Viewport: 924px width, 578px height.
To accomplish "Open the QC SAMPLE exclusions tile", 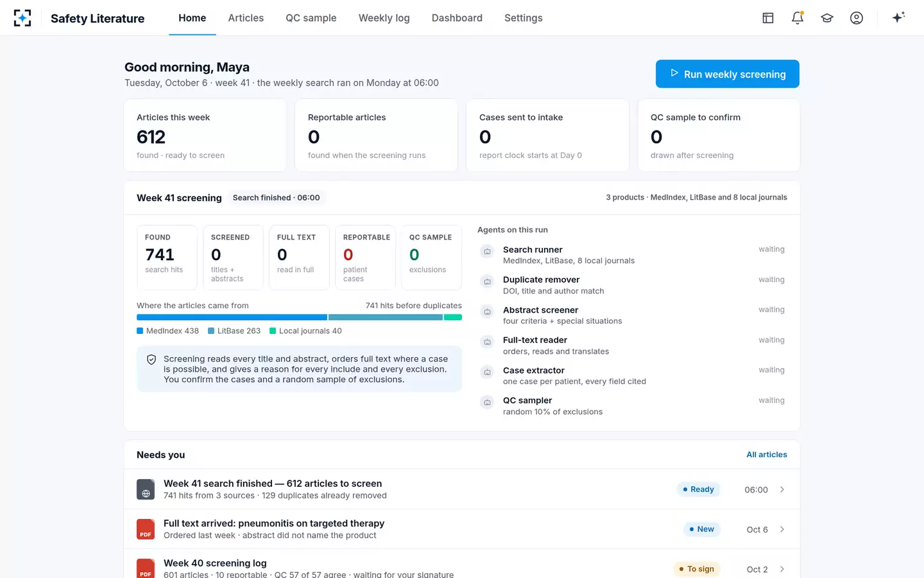I will [431, 258].
